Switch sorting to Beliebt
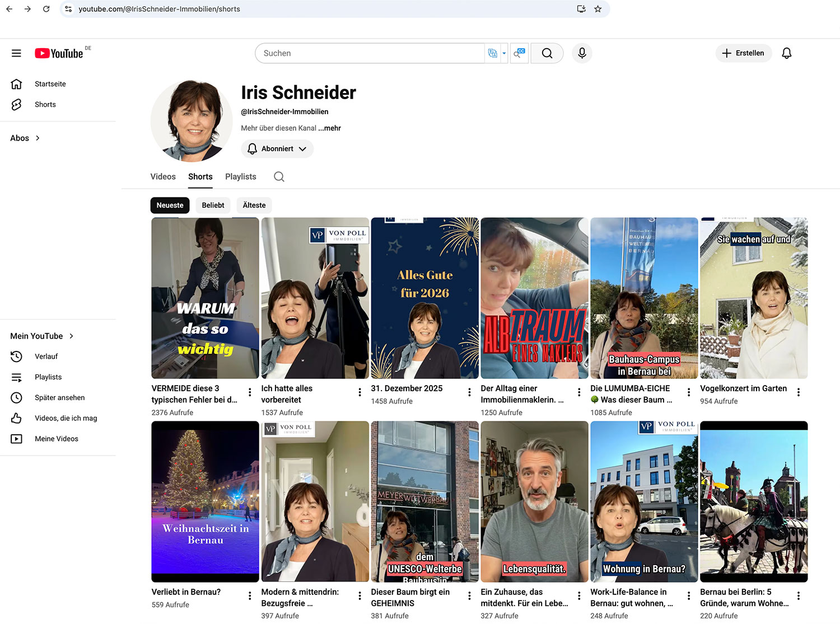This screenshot has height=624, width=840. point(213,205)
